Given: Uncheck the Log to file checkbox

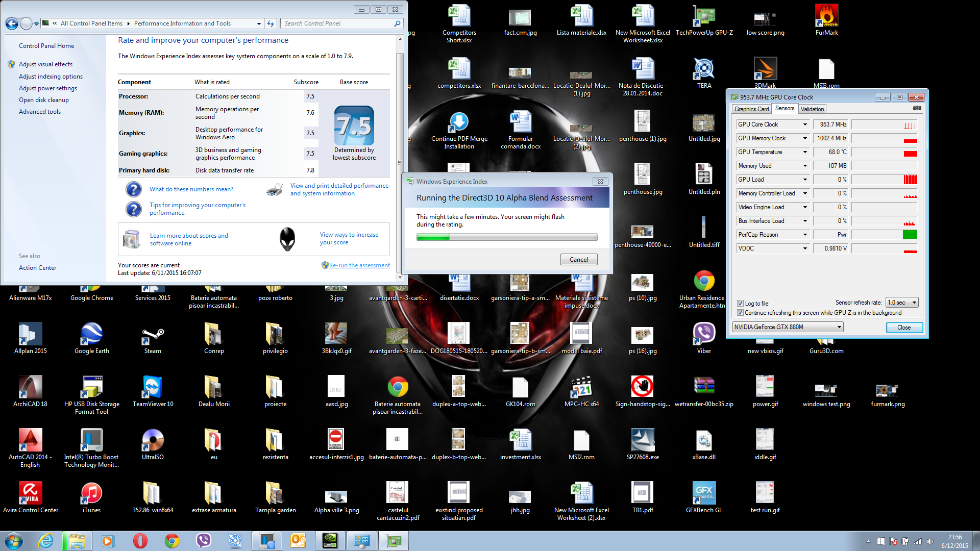Looking at the screenshot, I should pyautogui.click(x=740, y=304).
